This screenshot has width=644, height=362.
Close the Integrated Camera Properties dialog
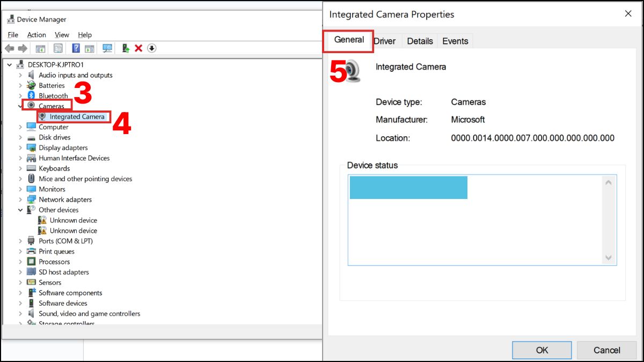click(x=628, y=14)
